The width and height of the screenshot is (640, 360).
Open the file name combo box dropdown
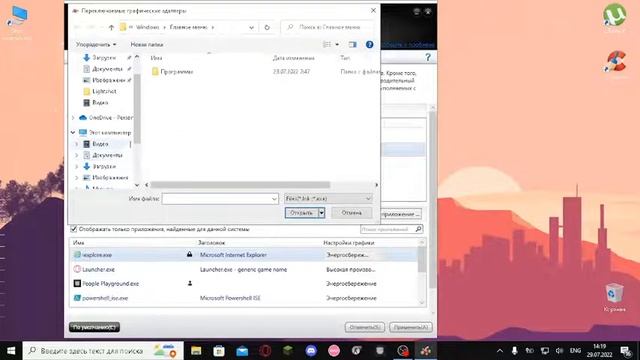(274, 199)
